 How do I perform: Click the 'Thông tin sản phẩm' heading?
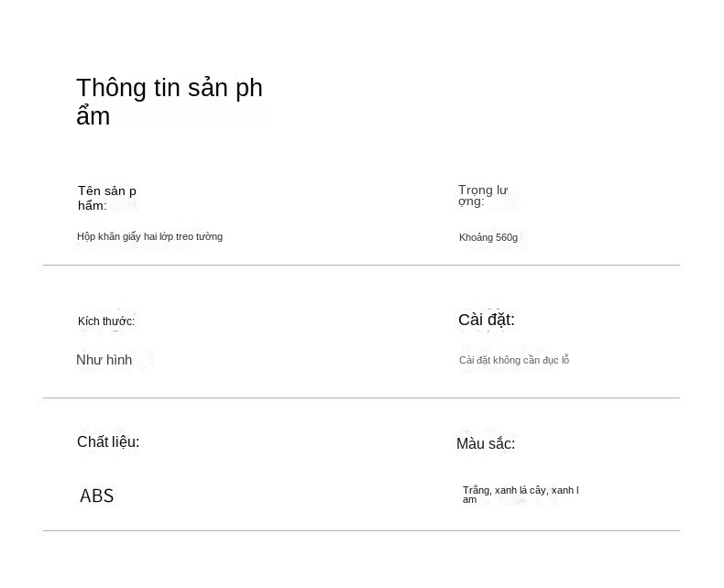point(169,101)
